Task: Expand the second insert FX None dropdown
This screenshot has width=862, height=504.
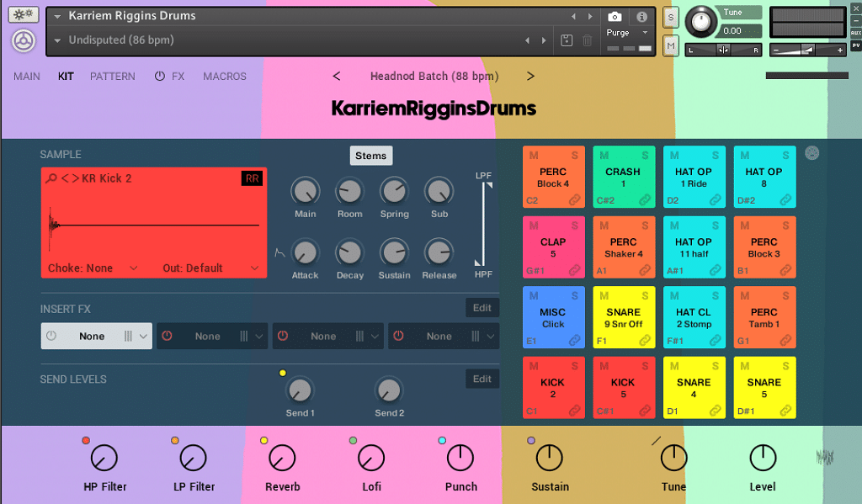Action: tap(259, 337)
